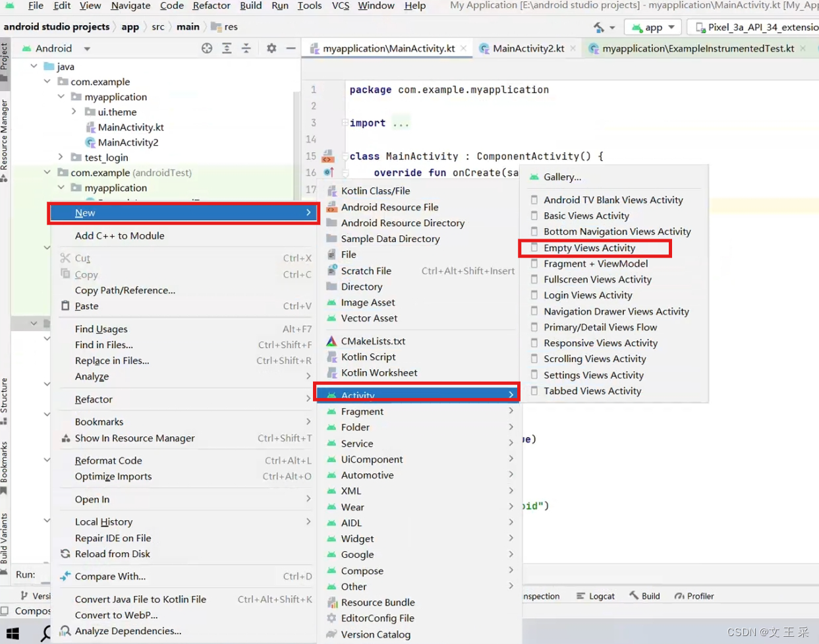Expand the test_login package node
The width and height of the screenshot is (819, 644).
tap(61, 157)
